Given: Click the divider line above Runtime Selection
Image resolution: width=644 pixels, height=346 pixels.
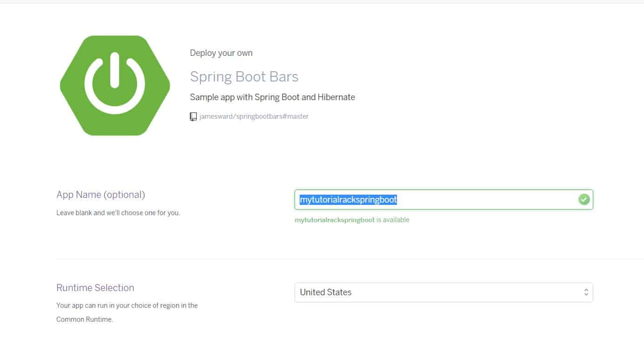Looking at the screenshot, I should [x=326, y=259].
